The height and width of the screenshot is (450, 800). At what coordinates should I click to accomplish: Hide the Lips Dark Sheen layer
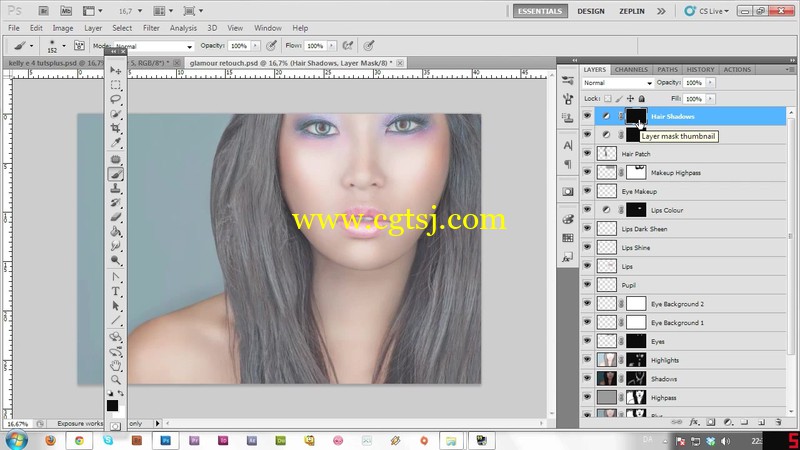pos(587,229)
